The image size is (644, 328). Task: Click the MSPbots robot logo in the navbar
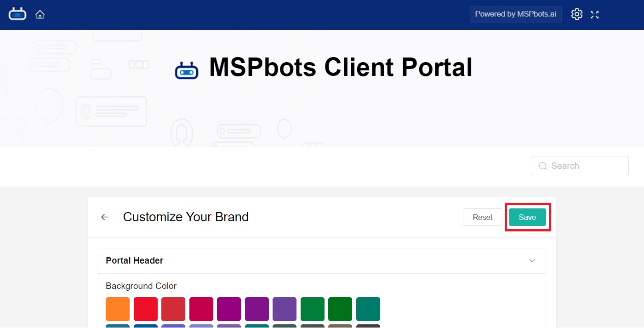pos(17,13)
